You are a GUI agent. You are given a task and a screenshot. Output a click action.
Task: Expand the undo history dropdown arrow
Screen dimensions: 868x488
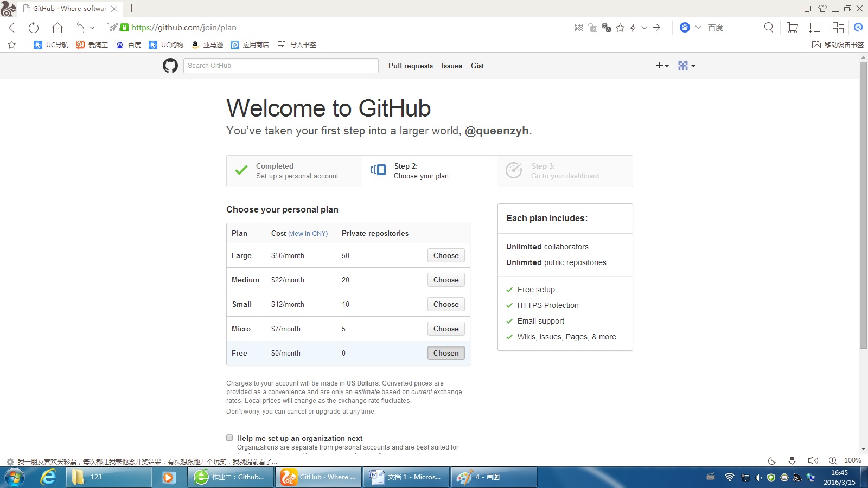click(92, 28)
